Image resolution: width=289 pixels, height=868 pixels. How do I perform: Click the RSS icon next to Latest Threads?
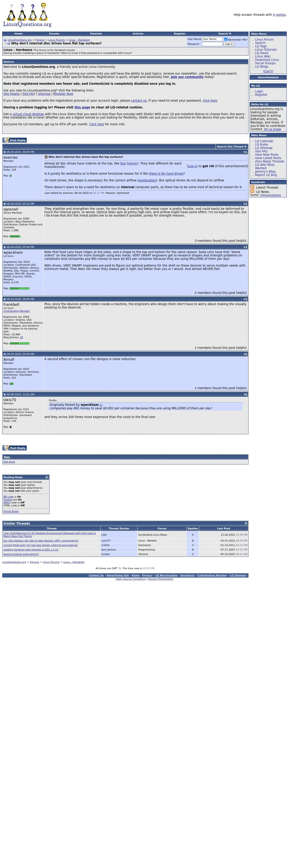click(252, 187)
